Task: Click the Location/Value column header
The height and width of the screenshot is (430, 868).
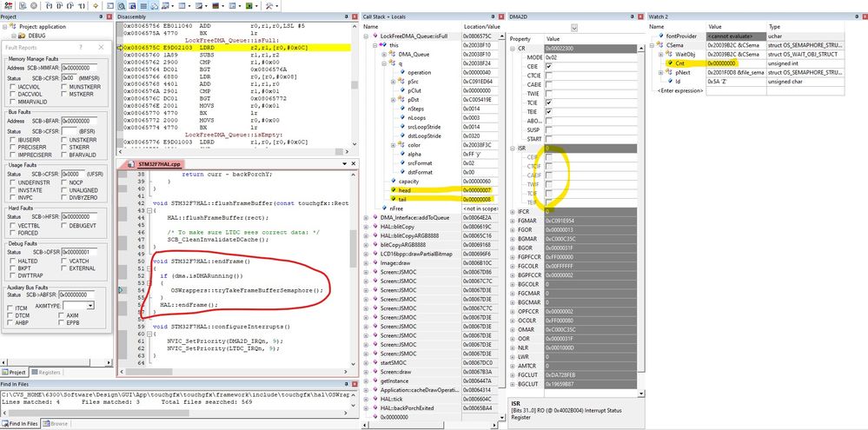Action: coord(483,27)
